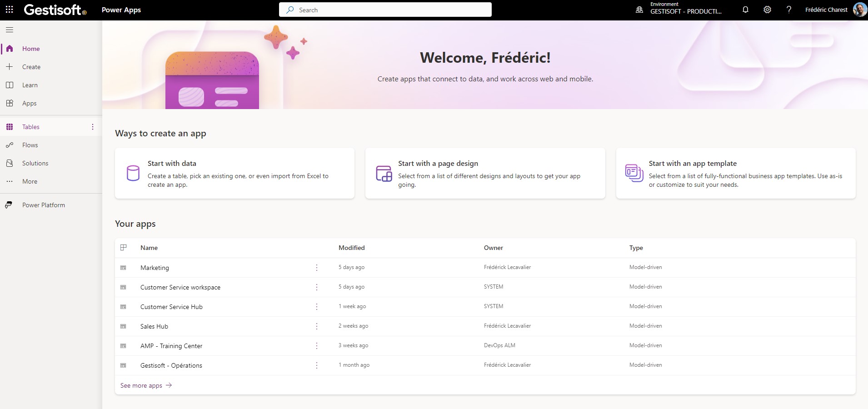
Task: Open more commands for Sales Hub
Action: [317, 326]
